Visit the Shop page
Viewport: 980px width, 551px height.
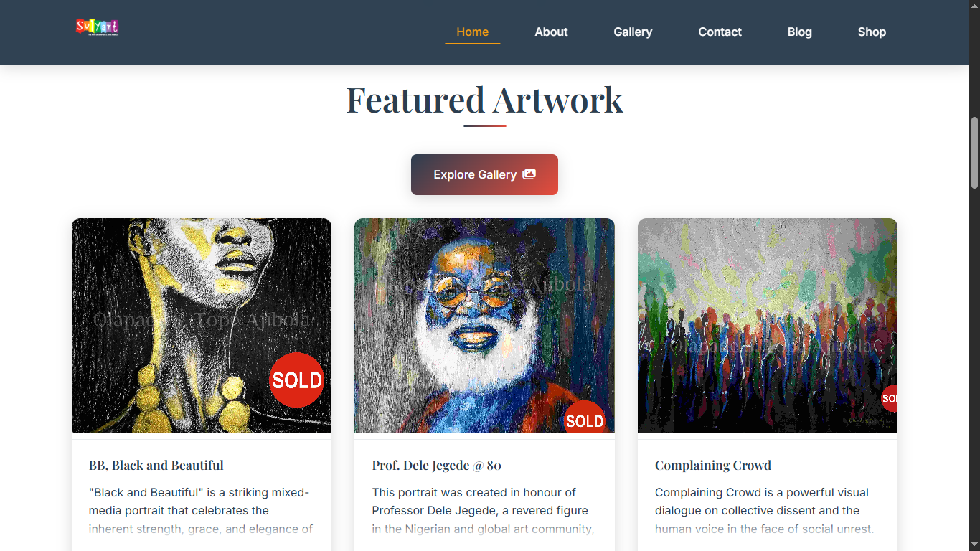pyautogui.click(x=872, y=32)
